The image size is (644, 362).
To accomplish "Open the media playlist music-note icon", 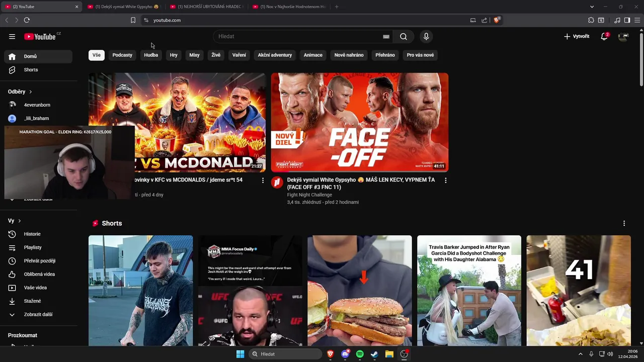I will pyautogui.click(x=617, y=20).
